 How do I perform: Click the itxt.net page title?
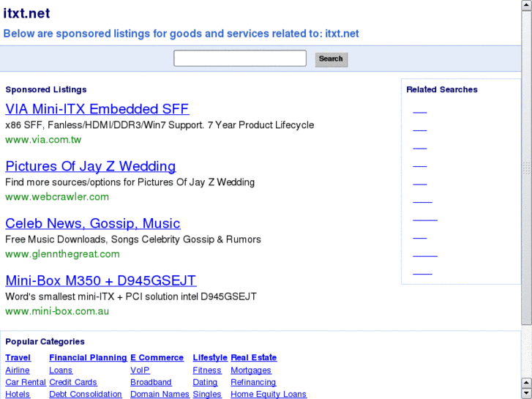coord(26,13)
